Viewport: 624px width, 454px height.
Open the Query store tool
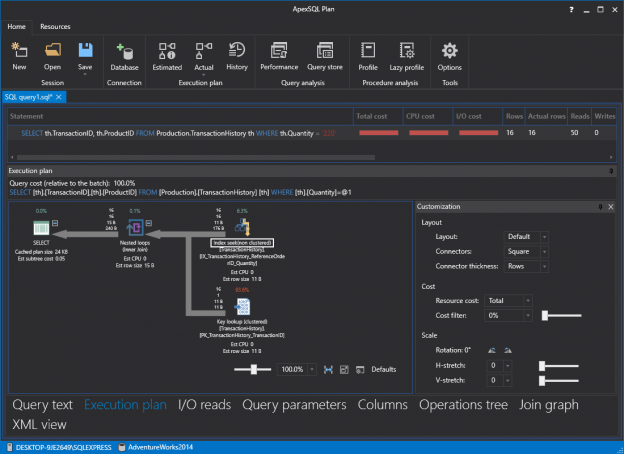click(x=325, y=51)
